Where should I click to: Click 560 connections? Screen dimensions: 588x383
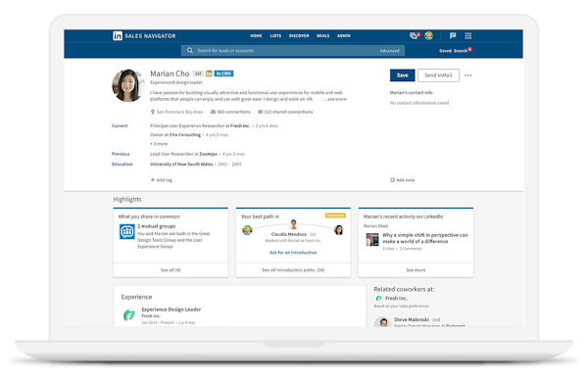tap(230, 112)
